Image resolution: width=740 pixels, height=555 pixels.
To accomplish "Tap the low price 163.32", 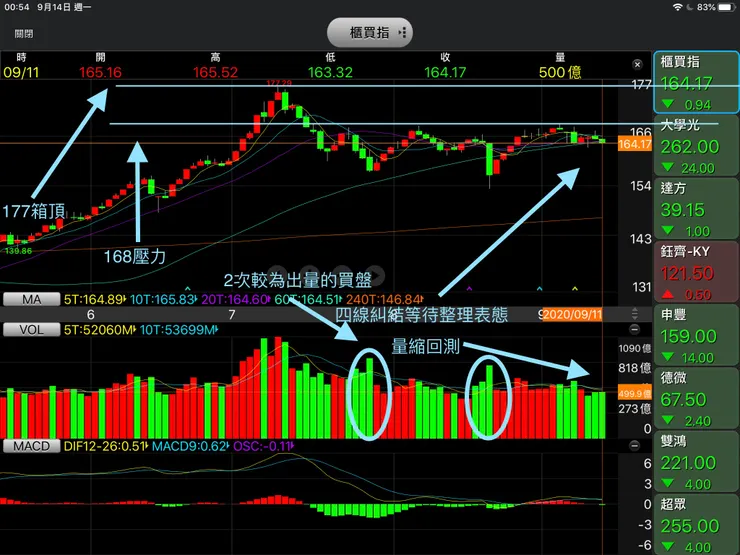I will [x=330, y=72].
